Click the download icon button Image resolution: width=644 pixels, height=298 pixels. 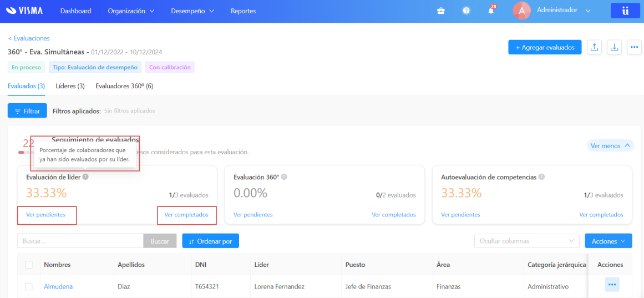click(614, 47)
